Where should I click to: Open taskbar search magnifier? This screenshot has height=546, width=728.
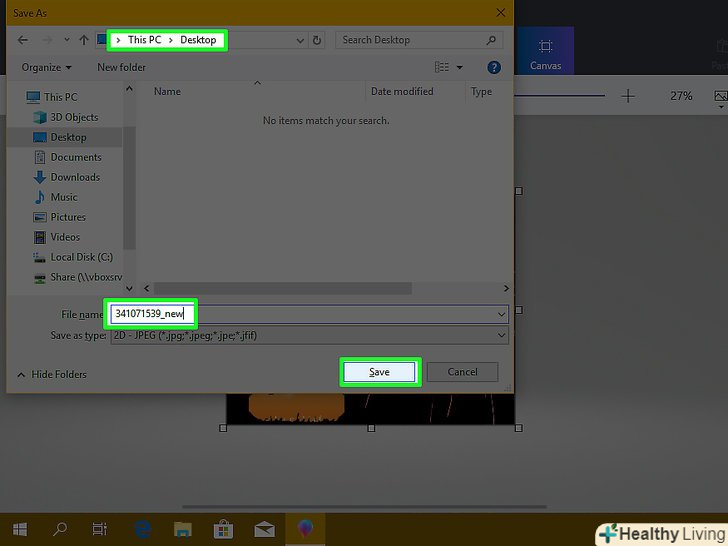(60, 529)
